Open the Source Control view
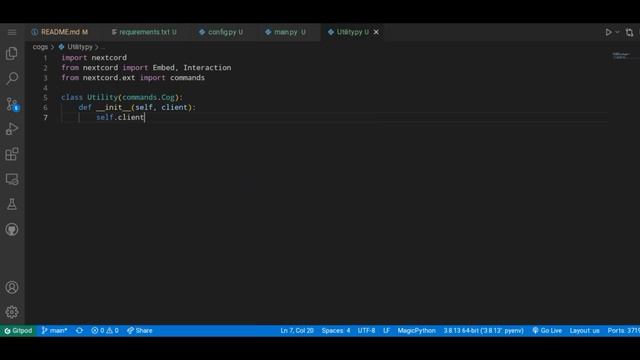The image size is (640, 360). click(12, 104)
